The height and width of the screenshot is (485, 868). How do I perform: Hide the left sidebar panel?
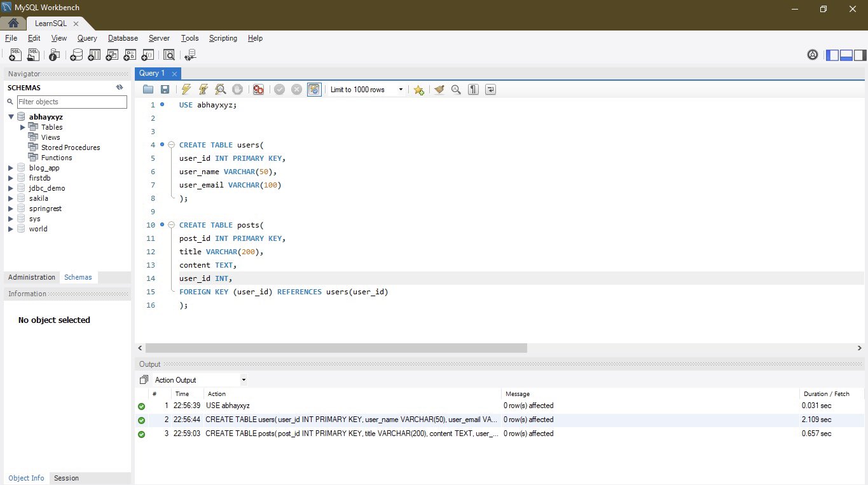(x=832, y=55)
